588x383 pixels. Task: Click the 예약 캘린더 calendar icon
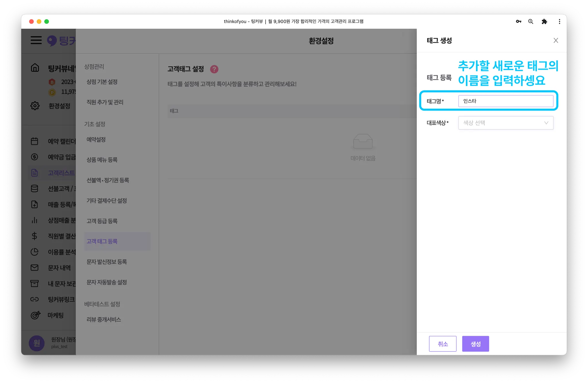coord(34,141)
